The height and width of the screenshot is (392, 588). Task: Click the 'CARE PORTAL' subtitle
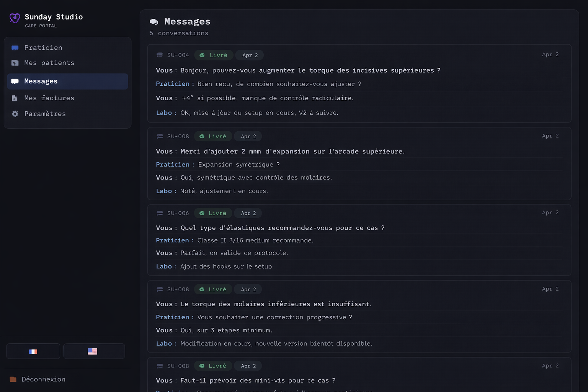coord(41,26)
